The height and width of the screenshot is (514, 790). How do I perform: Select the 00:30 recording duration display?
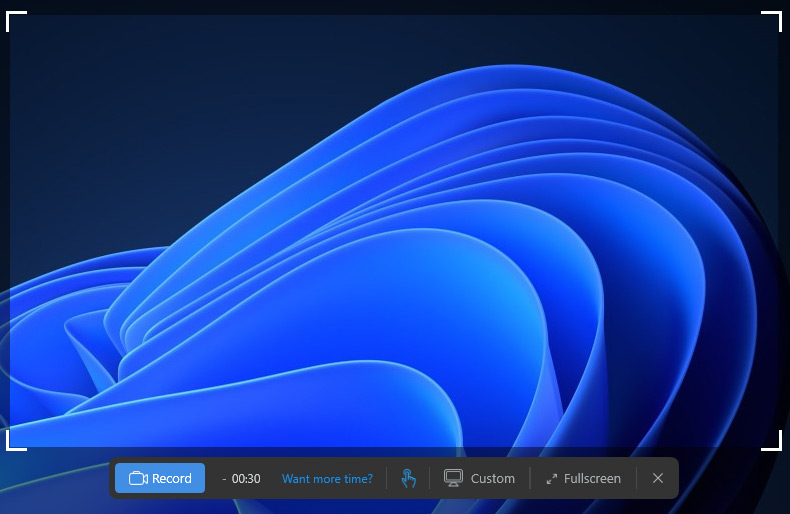pyautogui.click(x=246, y=479)
